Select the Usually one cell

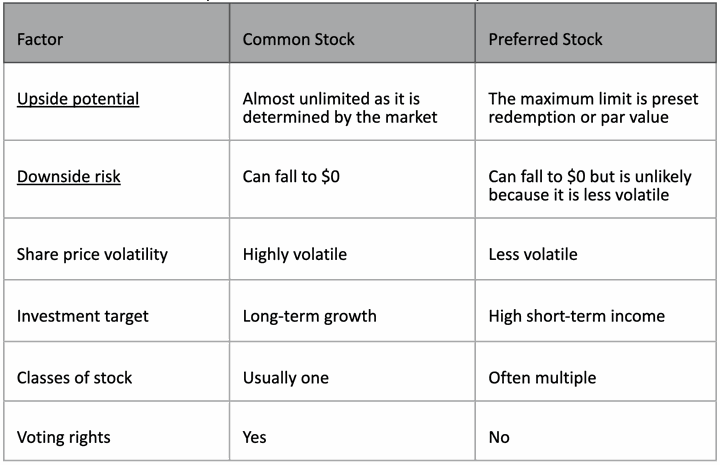coord(352,371)
